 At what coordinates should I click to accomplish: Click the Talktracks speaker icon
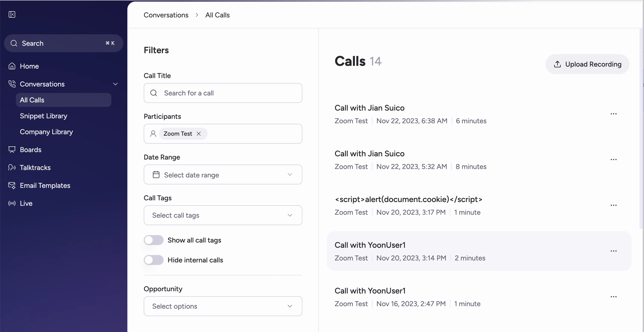[11, 167]
